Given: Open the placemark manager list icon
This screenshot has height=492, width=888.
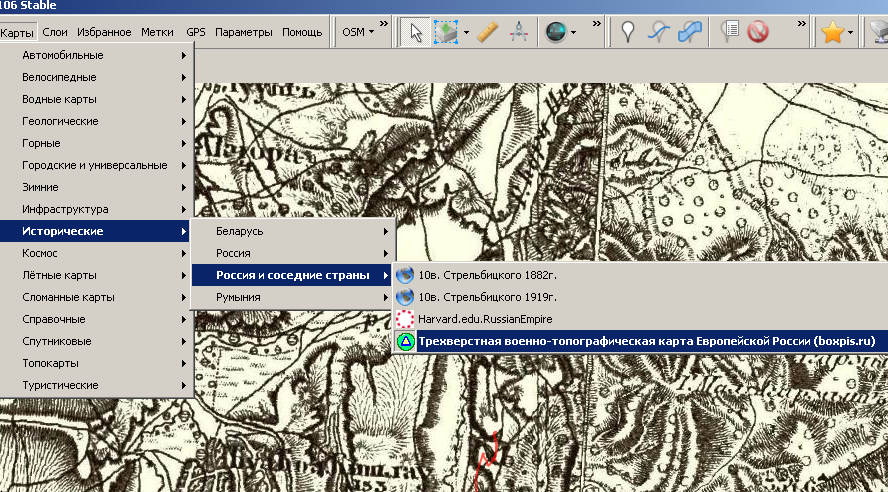Looking at the screenshot, I should pos(729,32).
